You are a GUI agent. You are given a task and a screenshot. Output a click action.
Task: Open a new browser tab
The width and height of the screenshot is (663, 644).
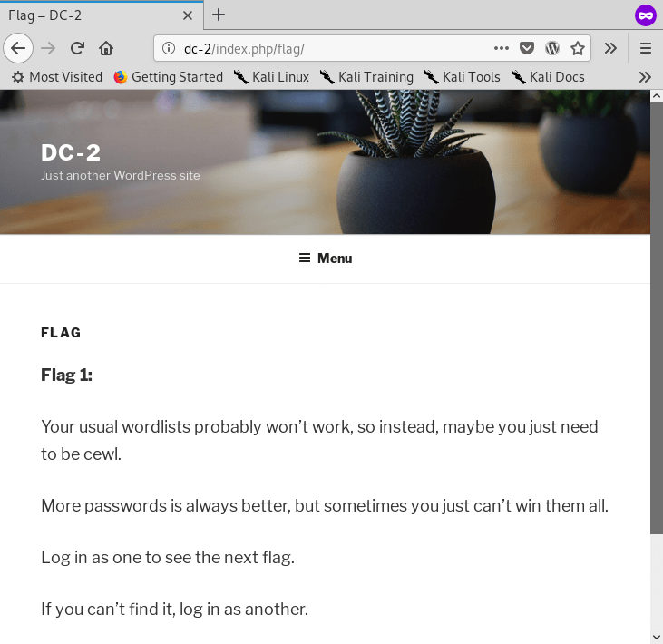[x=219, y=15]
